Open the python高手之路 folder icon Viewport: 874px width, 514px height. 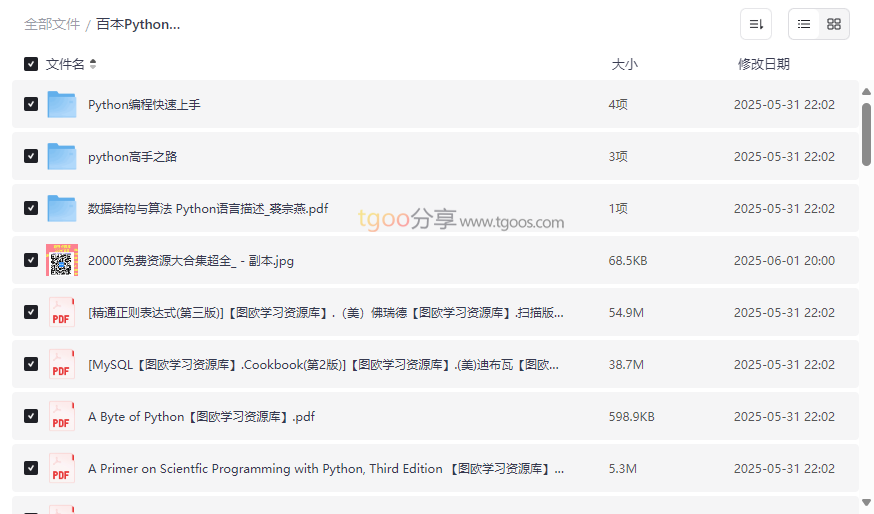62,156
